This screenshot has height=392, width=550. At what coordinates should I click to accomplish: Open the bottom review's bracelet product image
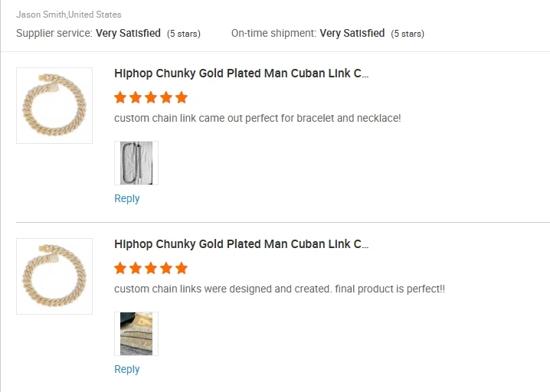[54, 276]
